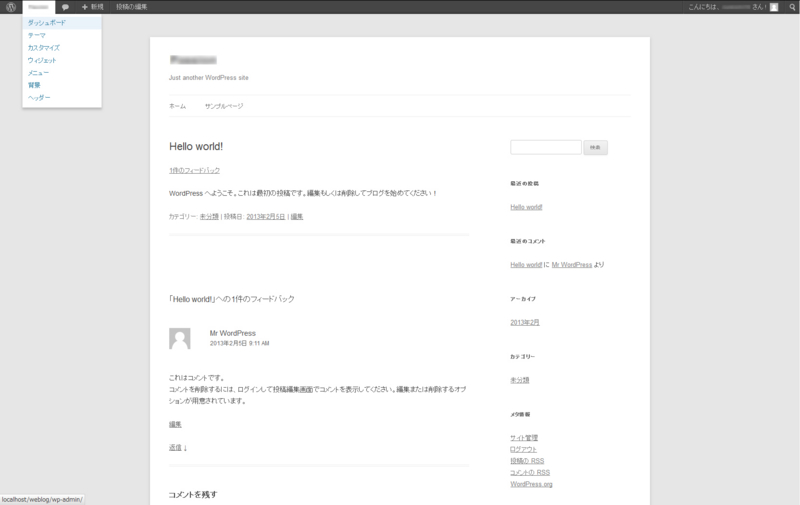Open the site name menu in admin bar
The image size is (800, 505).
(x=38, y=7)
